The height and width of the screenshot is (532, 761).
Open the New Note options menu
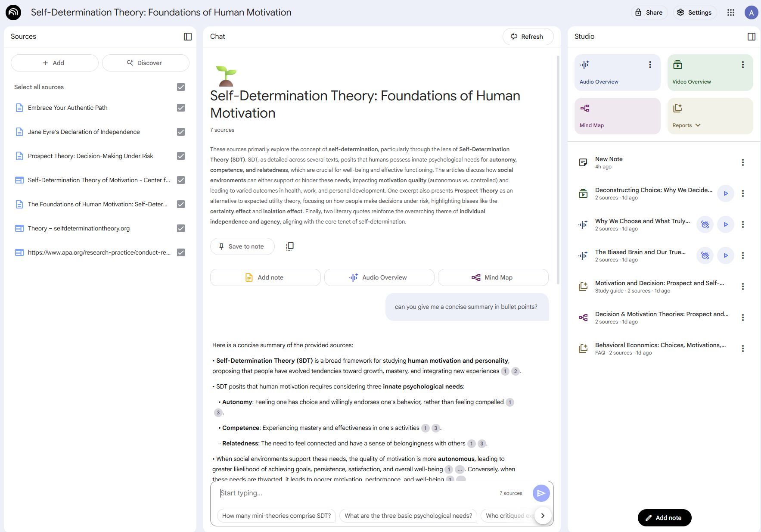coord(743,162)
